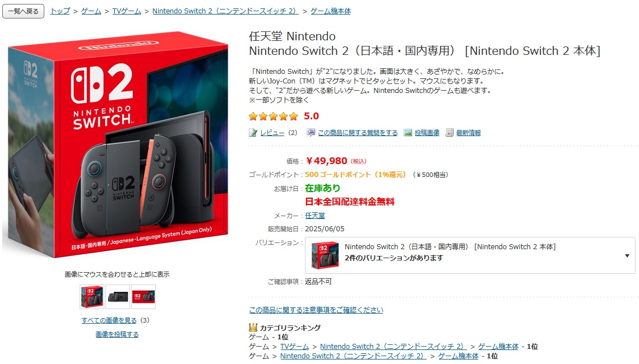Click the five-star rating stars
The height and width of the screenshot is (364, 639).
point(274,116)
